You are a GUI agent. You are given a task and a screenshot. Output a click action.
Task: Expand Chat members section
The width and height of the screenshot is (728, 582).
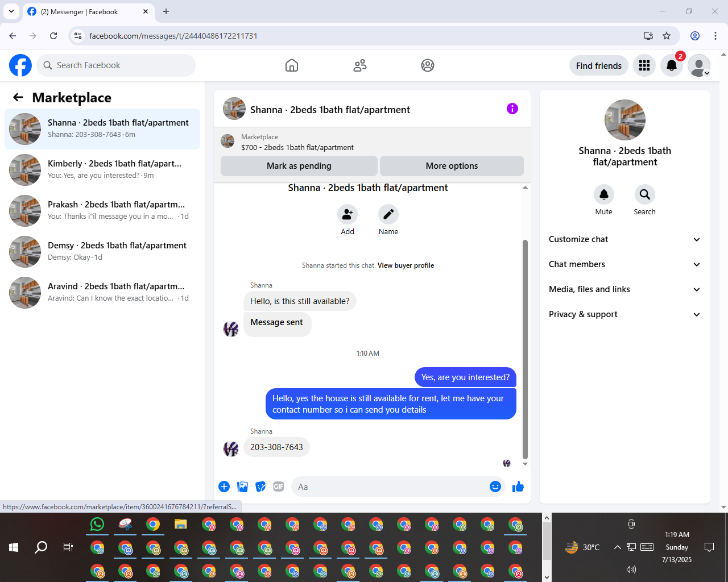(x=625, y=264)
